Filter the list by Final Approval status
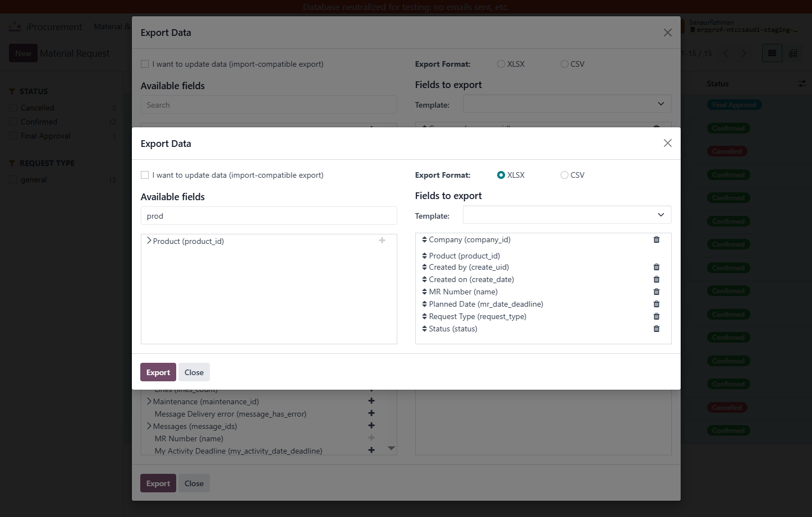This screenshot has height=517, width=812. 13,136
